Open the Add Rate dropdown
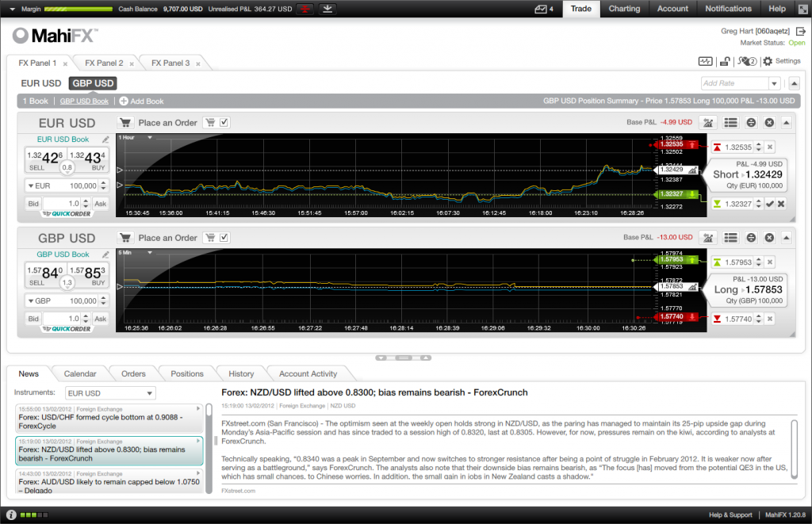The height and width of the screenshot is (524, 812). pos(774,83)
